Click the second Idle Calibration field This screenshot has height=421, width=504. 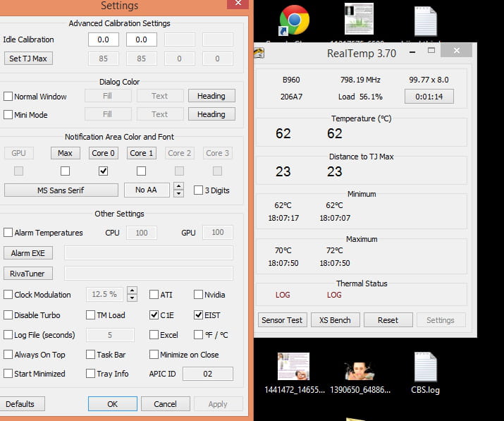coord(142,39)
